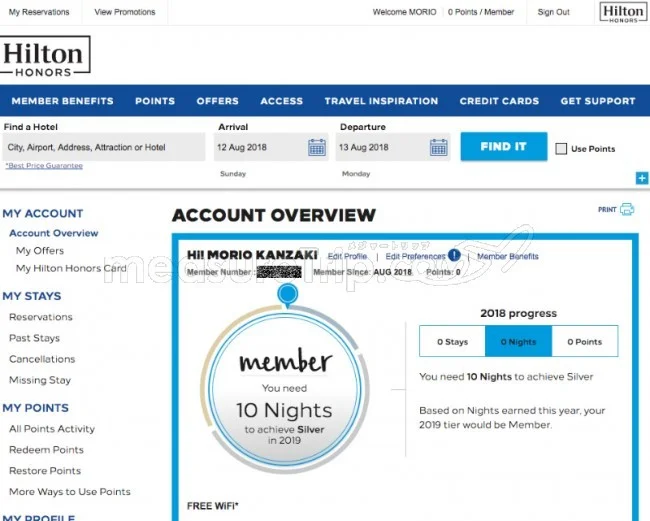Expand search options with the plus icon
650x521 pixels.
642,178
